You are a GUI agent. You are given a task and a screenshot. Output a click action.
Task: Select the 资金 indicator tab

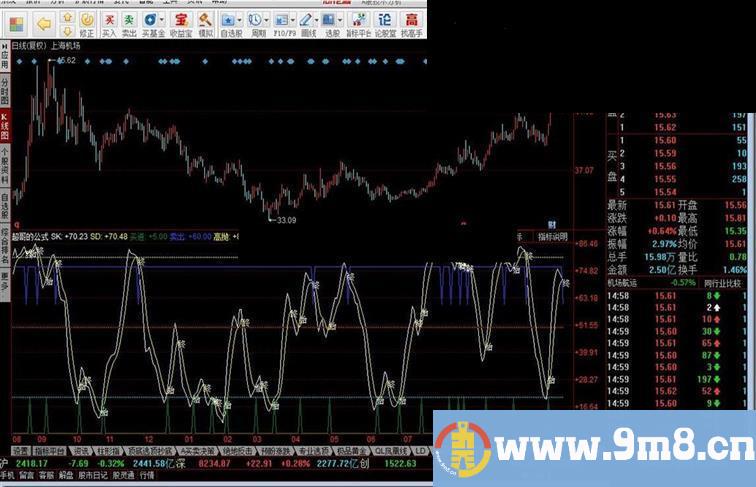(x=81, y=451)
